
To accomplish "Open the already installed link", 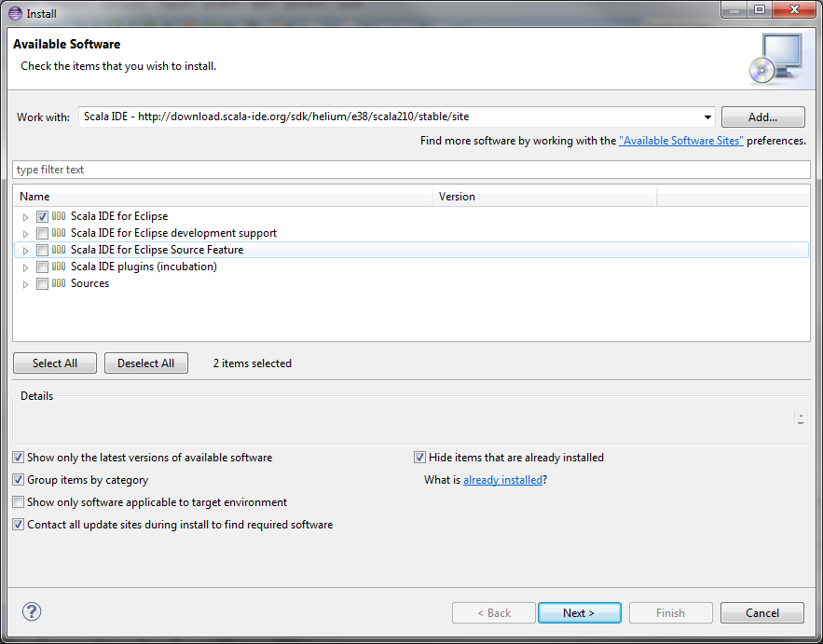I will (x=502, y=480).
